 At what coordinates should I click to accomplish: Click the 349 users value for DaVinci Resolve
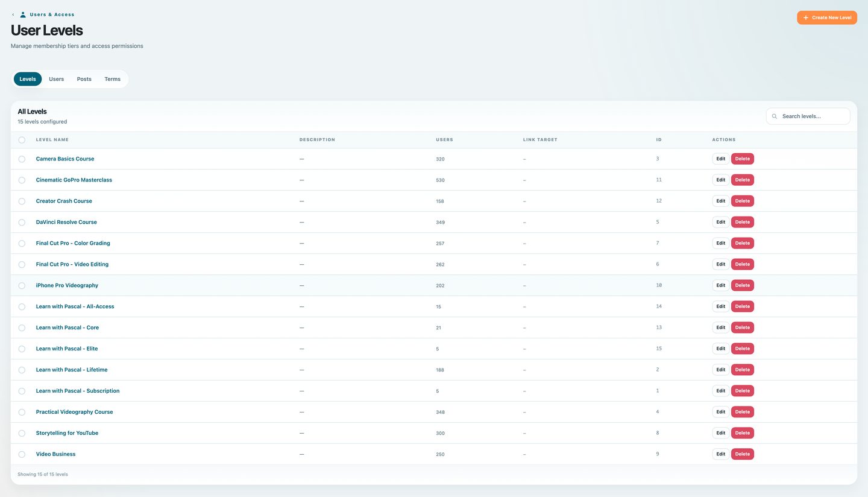click(x=440, y=223)
